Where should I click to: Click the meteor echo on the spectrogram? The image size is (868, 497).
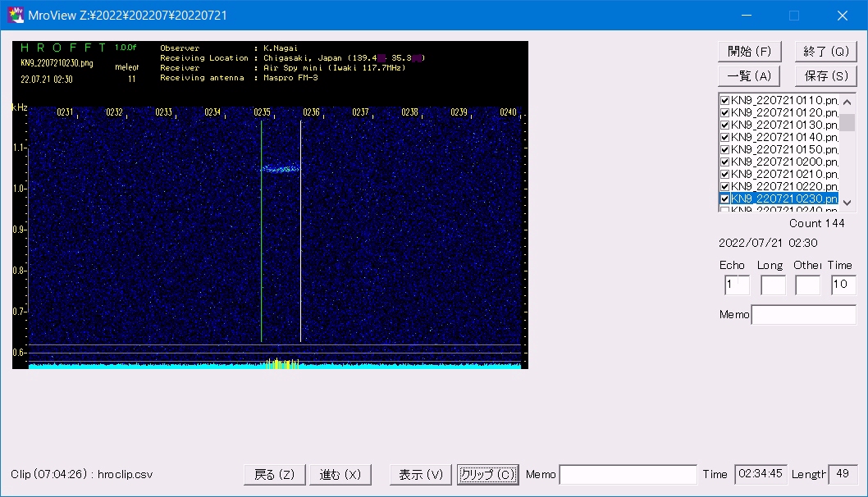[281, 169]
